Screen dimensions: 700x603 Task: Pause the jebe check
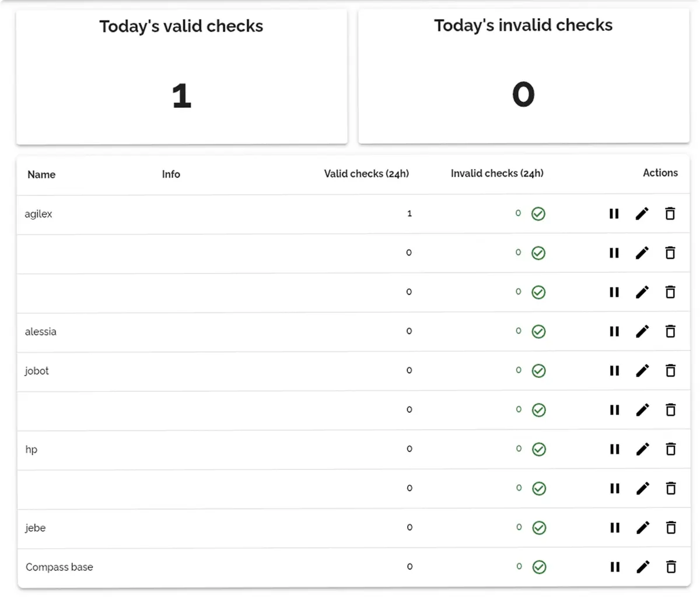click(x=615, y=528)
